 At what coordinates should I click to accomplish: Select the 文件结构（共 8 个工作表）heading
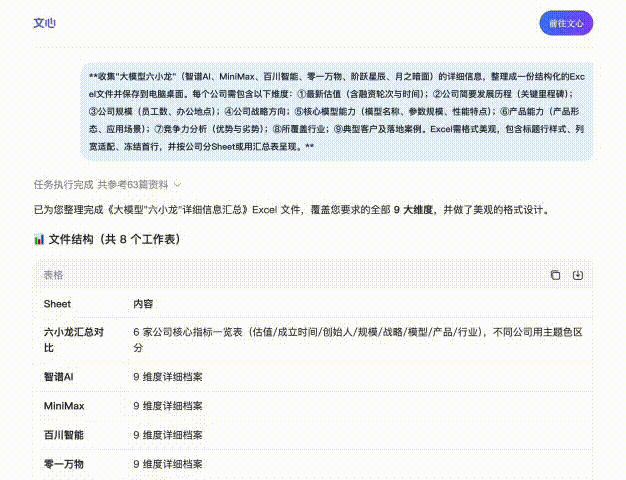114,240
